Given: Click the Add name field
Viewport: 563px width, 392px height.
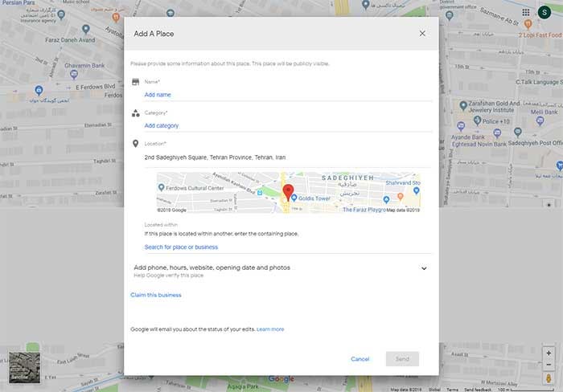Looking at the screenshot, I should [288, 95].
